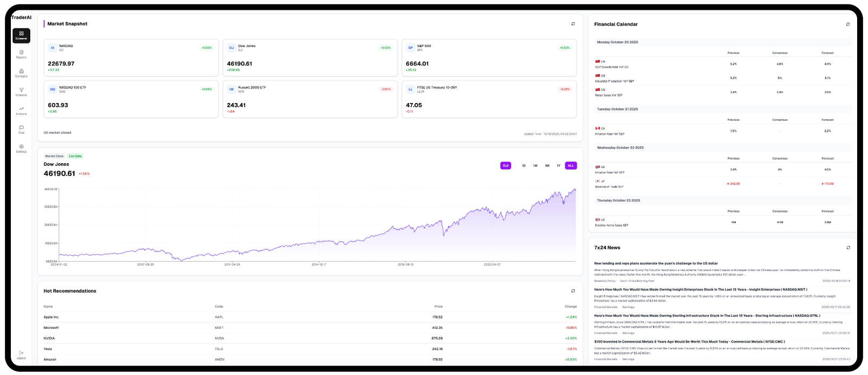This screenshot has height=375, width=868.
Task: Click the purple DJI index selector
Action: 506,166
